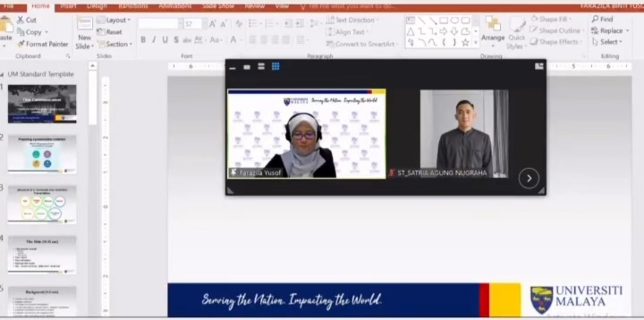Expand the Section dropdown

(x=113, y=44)
